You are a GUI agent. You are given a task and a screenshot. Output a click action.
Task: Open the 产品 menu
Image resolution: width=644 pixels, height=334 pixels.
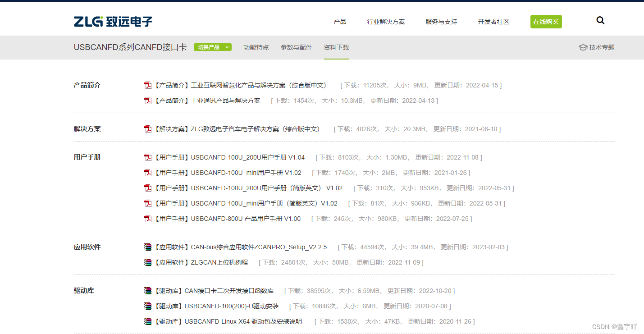[x=340, y=22]
